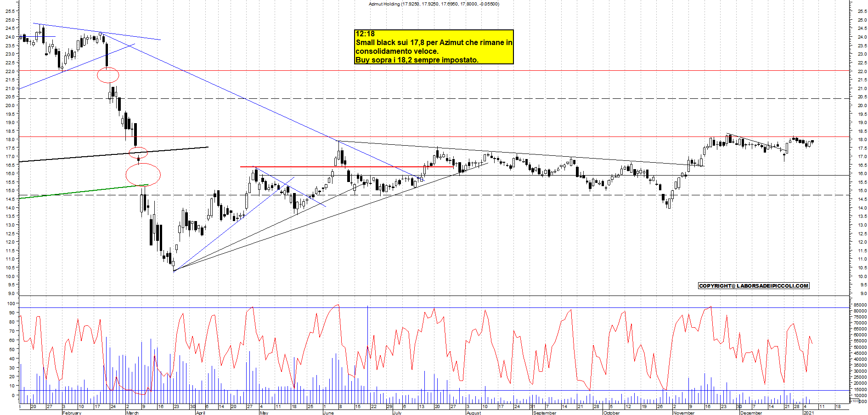
Task: Select the '2021' year label on the time axis
Action: (x=809, y=413)
